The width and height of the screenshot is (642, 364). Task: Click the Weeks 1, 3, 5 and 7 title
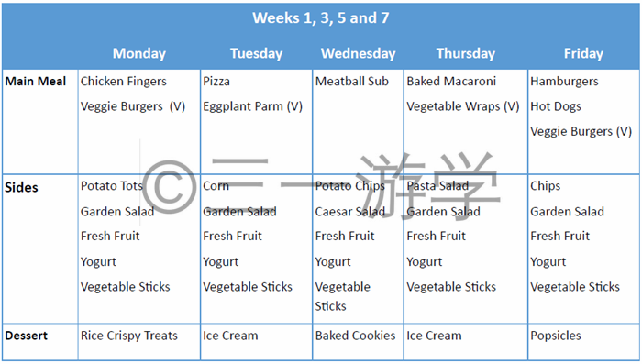click(321, 18)
